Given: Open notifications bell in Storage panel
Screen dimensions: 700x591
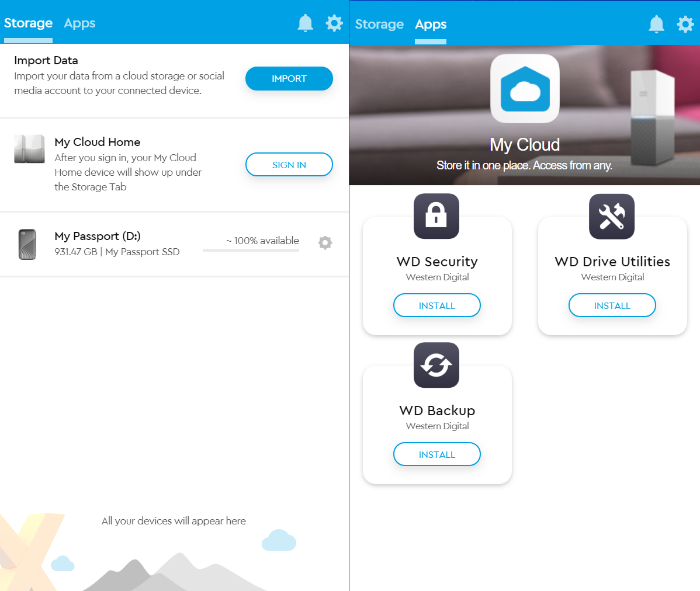Looking at the screenshot, I should (306, 23).
